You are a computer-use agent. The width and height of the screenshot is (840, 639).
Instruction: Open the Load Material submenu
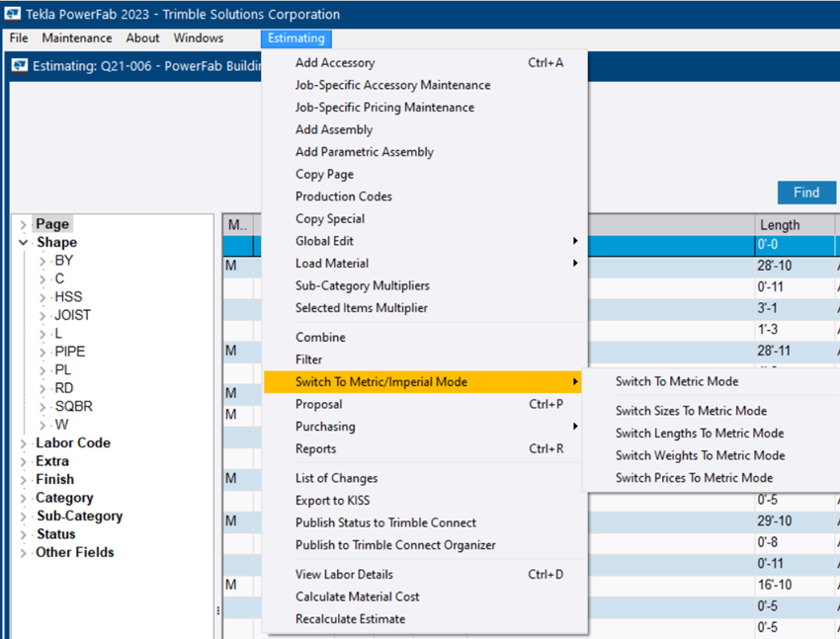[332, 264]
